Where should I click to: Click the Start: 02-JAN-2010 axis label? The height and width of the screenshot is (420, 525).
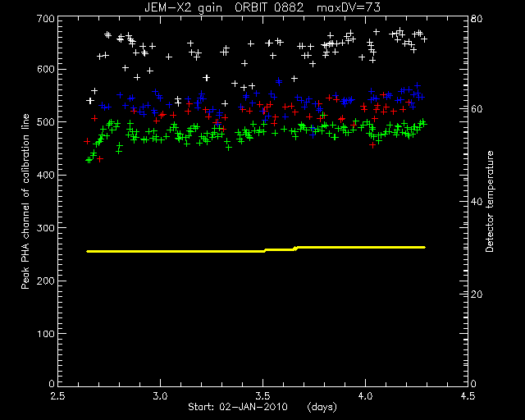click(238, 407)
